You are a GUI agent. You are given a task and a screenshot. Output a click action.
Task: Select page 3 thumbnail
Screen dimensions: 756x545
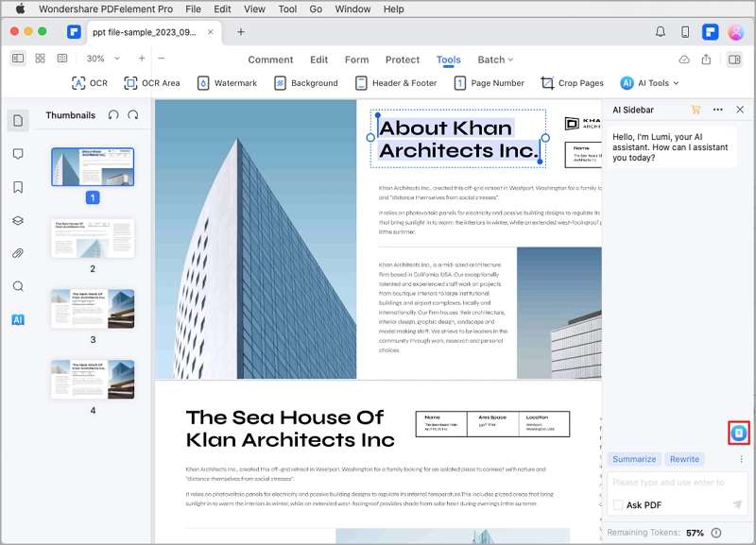[93, 309]
